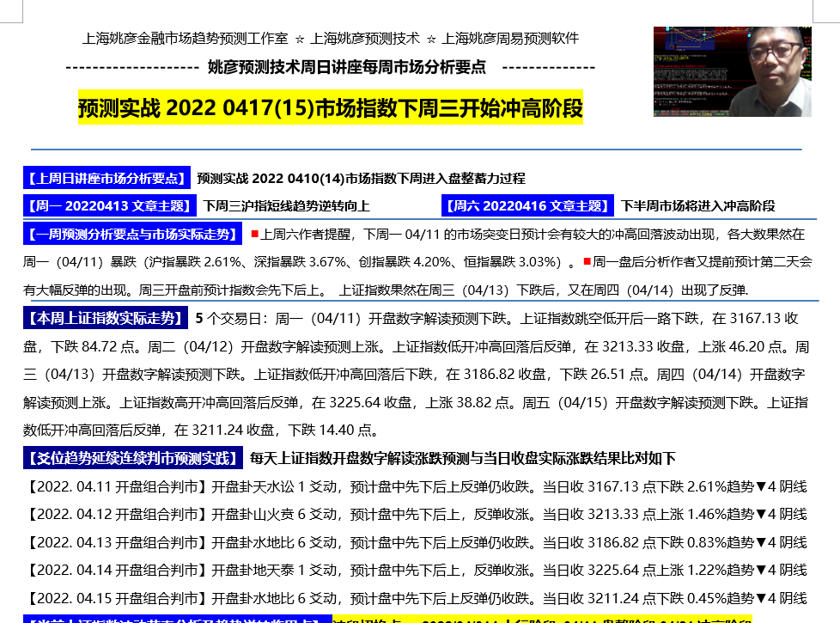Select the 【周一 20220413 文章主题】 label
The image size is (840, 623).
tap(109, 206)
